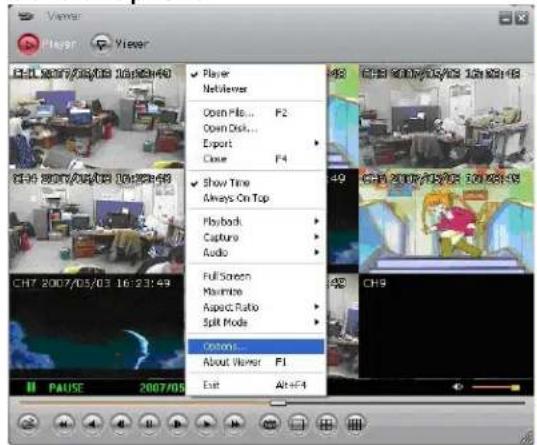The height and width of the screenshot is (445, 537).
Task: Expand the Audio submenu
Action: [x=256, y=253]
